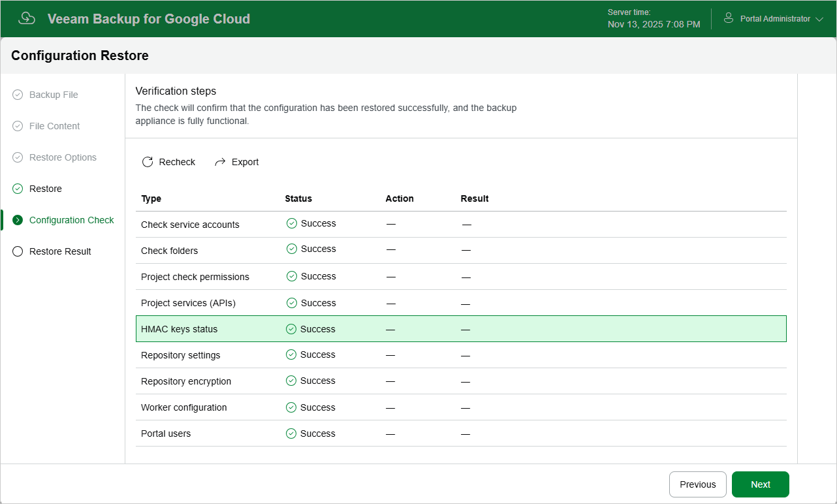Image resolution: width=837 pixels, height=504 pixels.
Task: Click success icon for Check service accounts
Action: point(292,223)
